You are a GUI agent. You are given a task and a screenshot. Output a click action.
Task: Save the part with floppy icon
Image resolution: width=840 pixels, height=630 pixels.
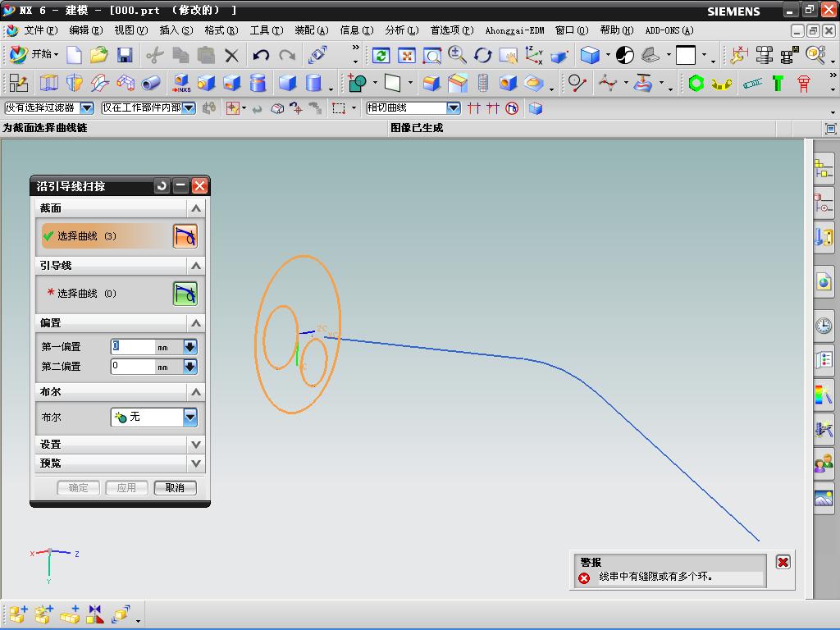point(125,55)
